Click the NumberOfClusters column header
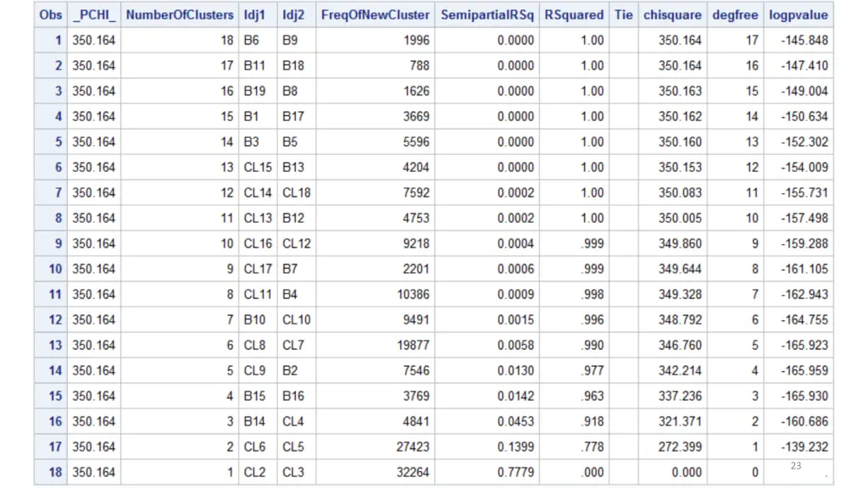This screenshot has height=488, width=868. [x=180, y=15]
